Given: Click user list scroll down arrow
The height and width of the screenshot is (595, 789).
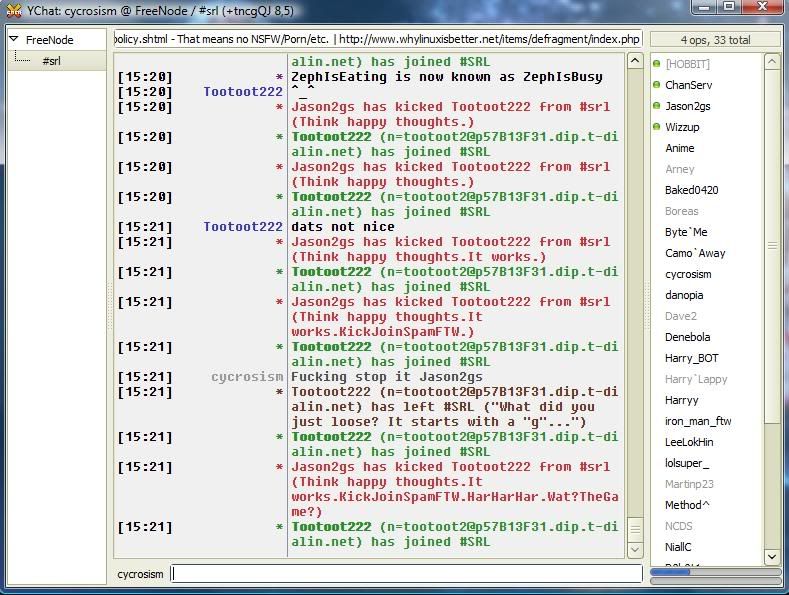Looking at the screenshot, I should (772, 556).
